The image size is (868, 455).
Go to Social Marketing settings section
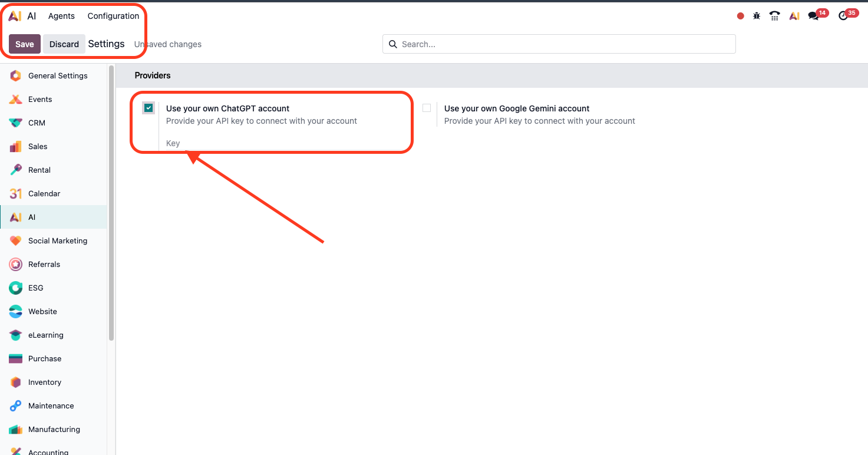click(x=58, y=240)
